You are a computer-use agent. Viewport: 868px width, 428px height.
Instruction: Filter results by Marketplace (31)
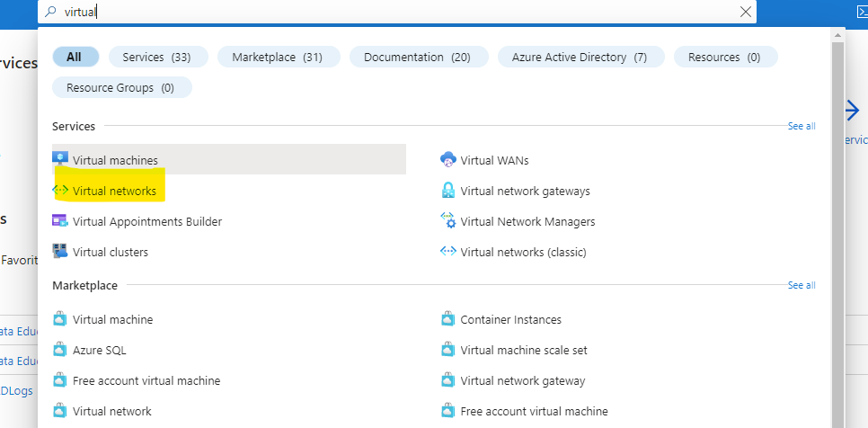tap(279, 57)
